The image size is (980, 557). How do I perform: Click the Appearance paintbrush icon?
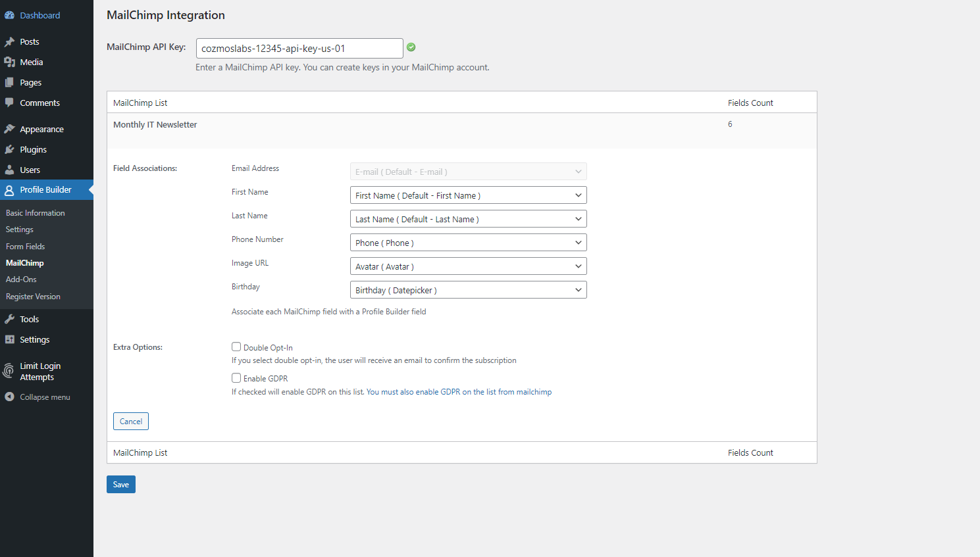click(9, 129)
